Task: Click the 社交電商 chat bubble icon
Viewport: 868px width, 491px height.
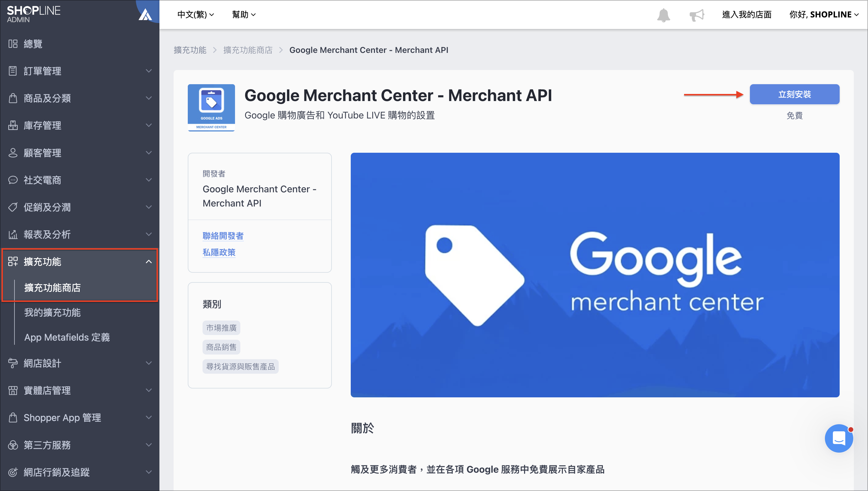Action: click(x=13, y=180)
